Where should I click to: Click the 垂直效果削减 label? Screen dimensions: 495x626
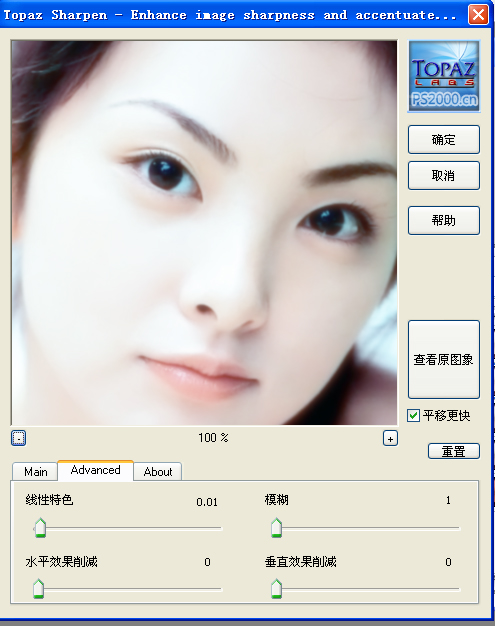[x=301, y=562]
